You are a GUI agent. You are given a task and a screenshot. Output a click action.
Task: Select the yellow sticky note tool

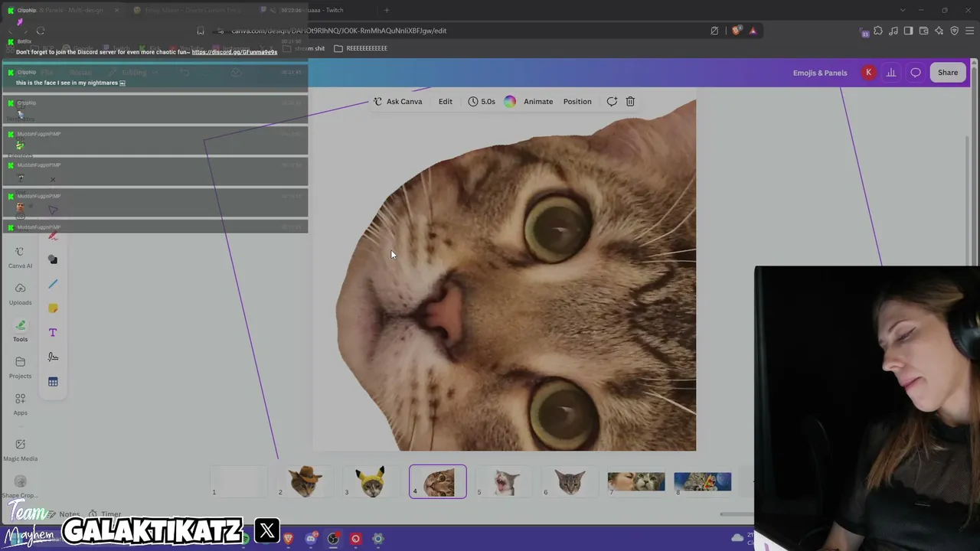[53, 308]
